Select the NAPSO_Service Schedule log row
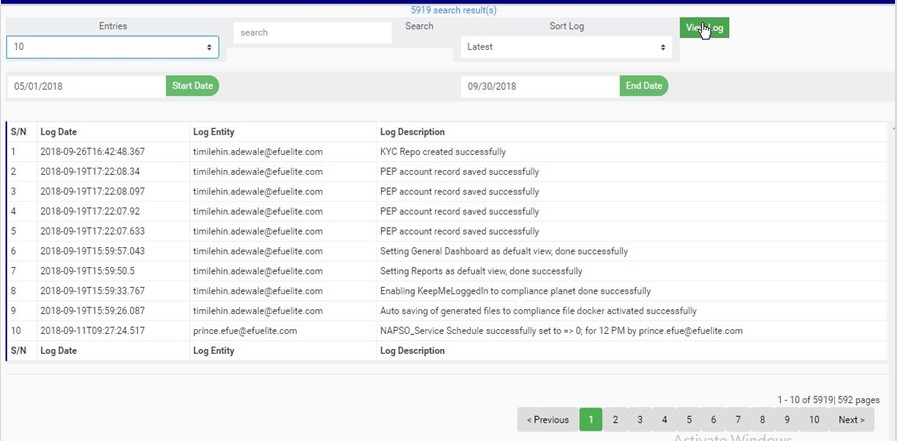Screen dimensions: 897x441 561,331
